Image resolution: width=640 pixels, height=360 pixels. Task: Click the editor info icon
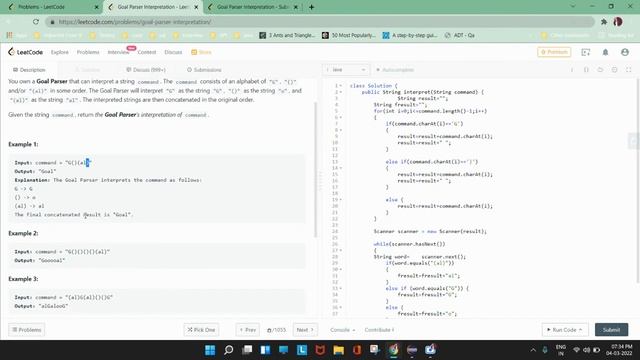(572, 70)
